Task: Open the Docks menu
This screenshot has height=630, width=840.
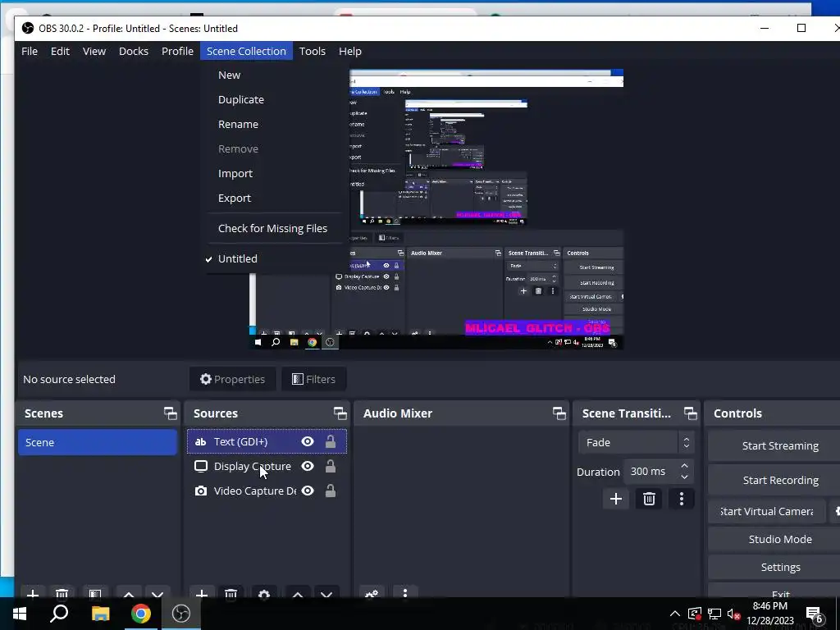Action: [x=134, y=51]
